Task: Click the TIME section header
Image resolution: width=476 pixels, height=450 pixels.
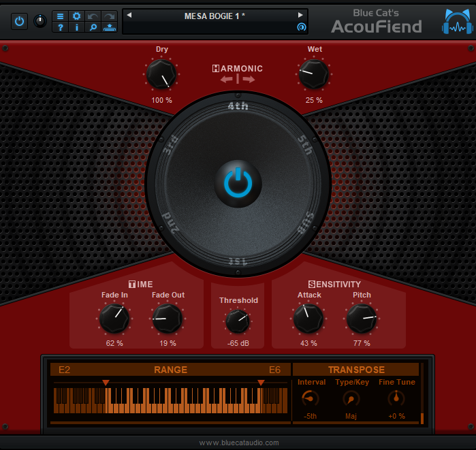Action: 140,285
